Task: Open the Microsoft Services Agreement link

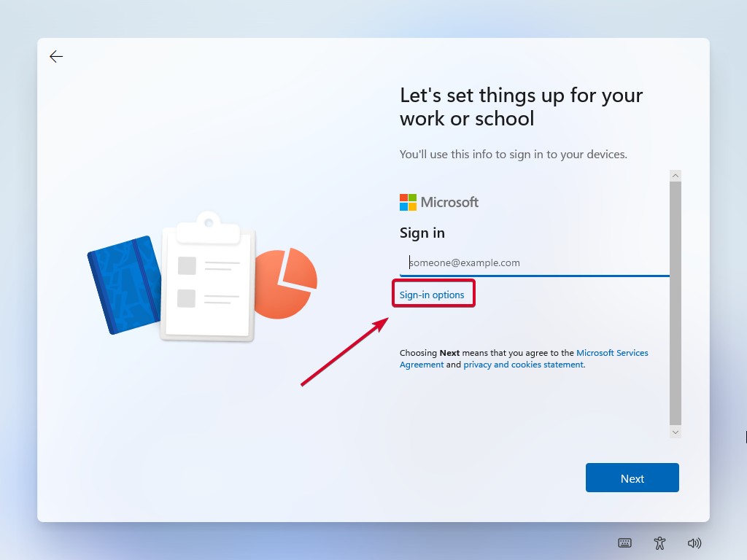Action: pyautogui.click(x=613, y=352)
